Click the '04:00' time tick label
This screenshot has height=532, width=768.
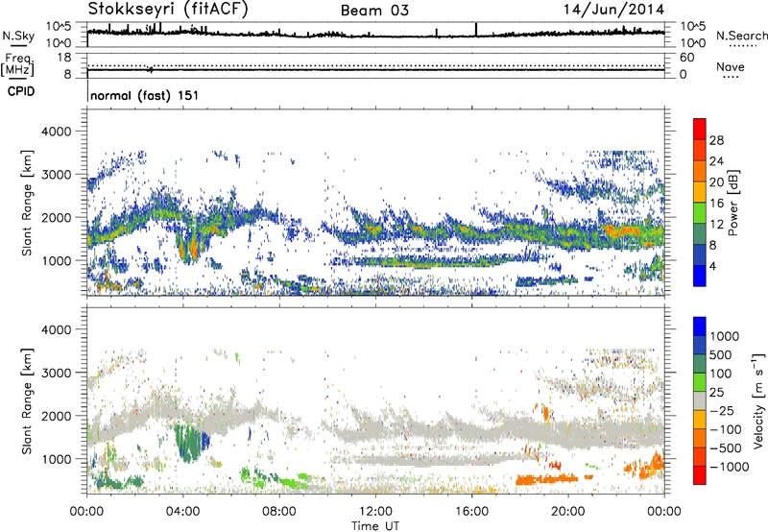coord(183,512)
